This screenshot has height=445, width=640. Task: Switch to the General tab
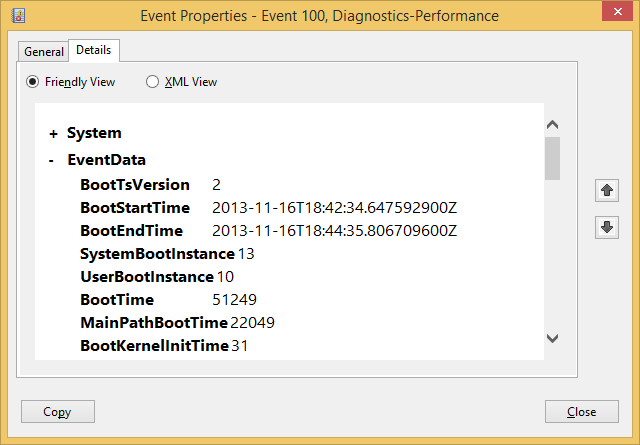44,52
